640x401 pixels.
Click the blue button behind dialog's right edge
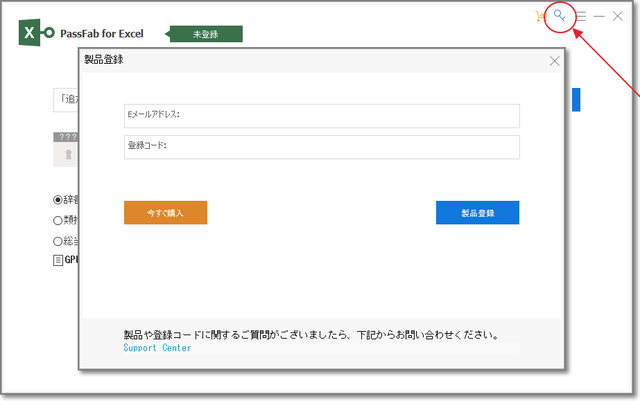pos(575,99)
